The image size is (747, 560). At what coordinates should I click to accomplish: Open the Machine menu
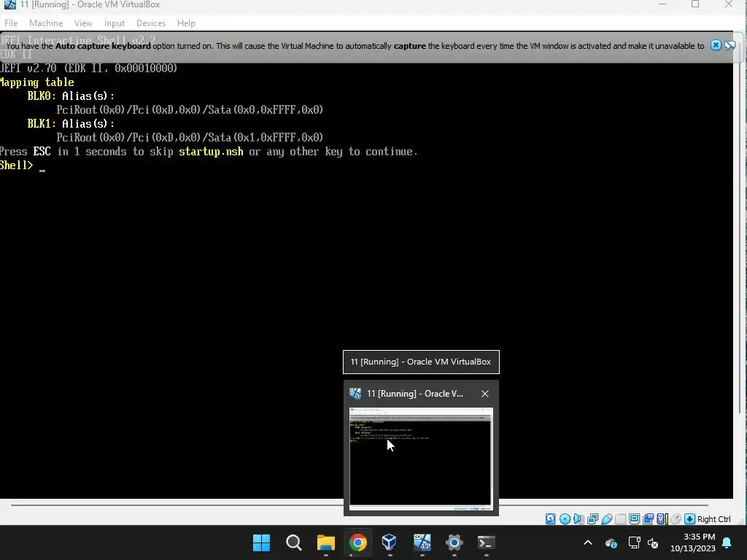[46, 23]
